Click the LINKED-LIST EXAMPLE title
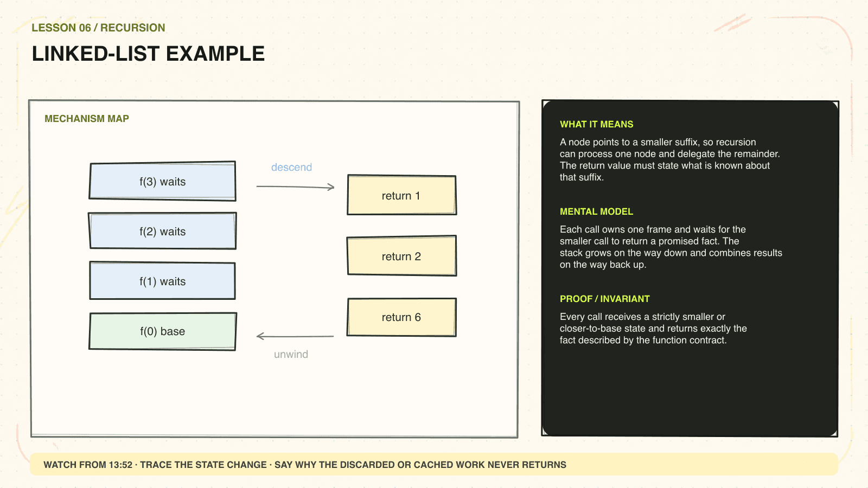The height and width of the screenshot is (488, 868). click(148, 54)
